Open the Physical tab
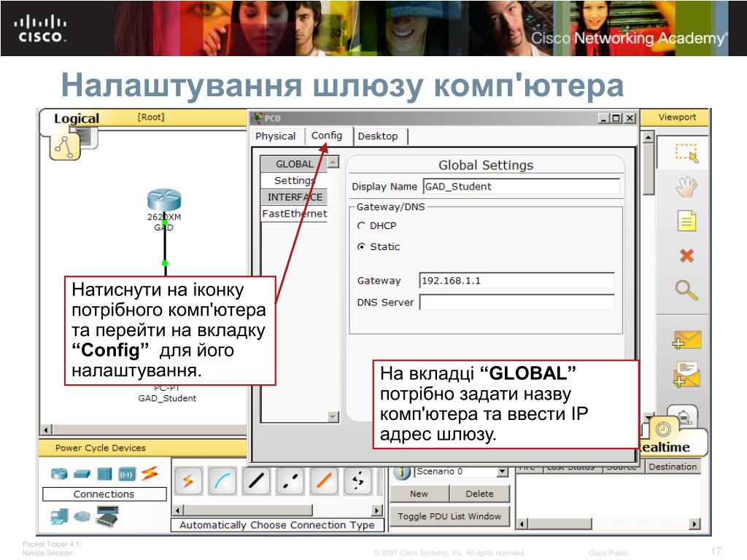 click(x=275, y=136)
